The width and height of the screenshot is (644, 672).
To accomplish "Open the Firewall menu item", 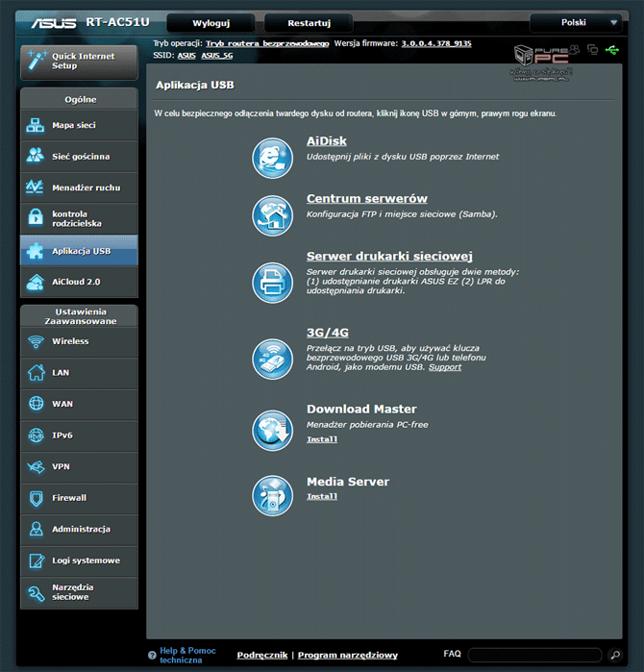I will [x=79, y=498].
